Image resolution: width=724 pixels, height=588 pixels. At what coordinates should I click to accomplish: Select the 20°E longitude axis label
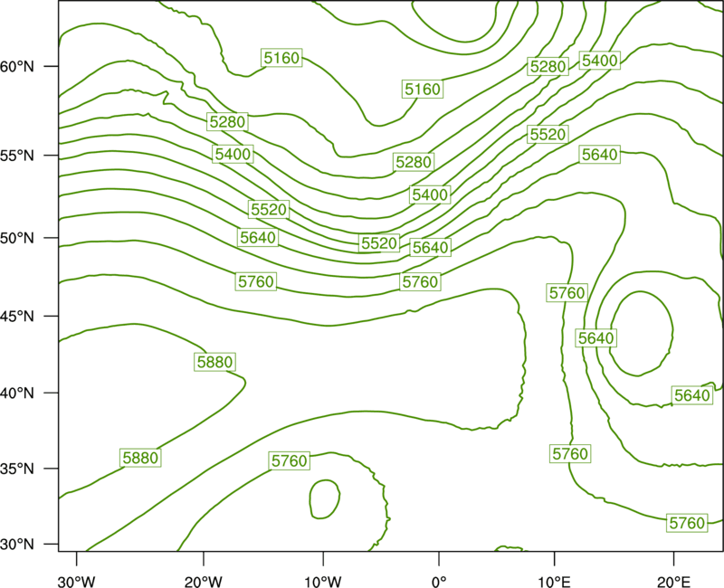point(673,582)
